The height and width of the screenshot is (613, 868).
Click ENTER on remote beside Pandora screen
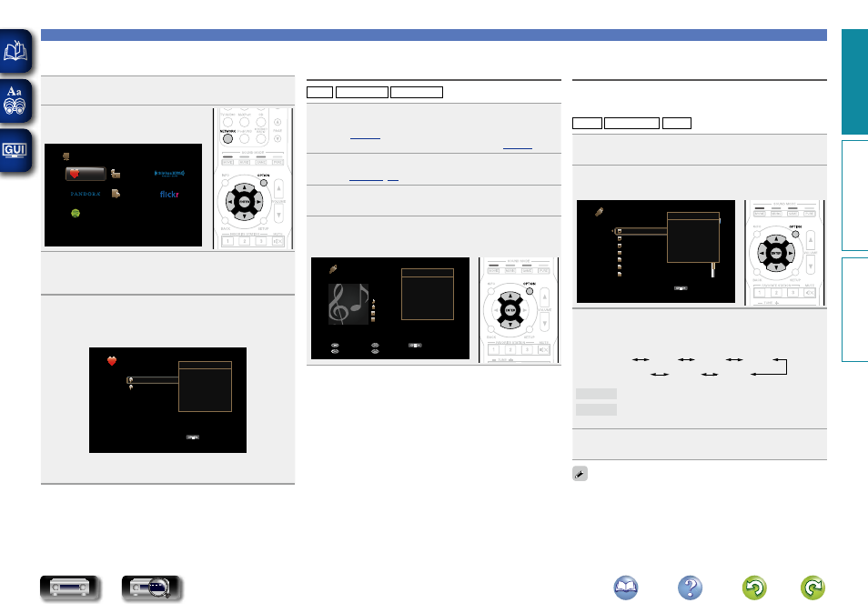pos(244,202)
